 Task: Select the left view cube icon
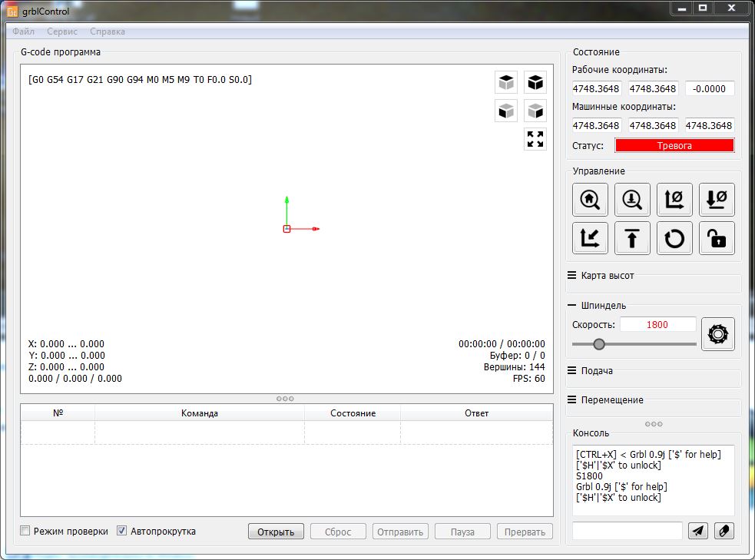pyautogui.click(x=535, y=111)
